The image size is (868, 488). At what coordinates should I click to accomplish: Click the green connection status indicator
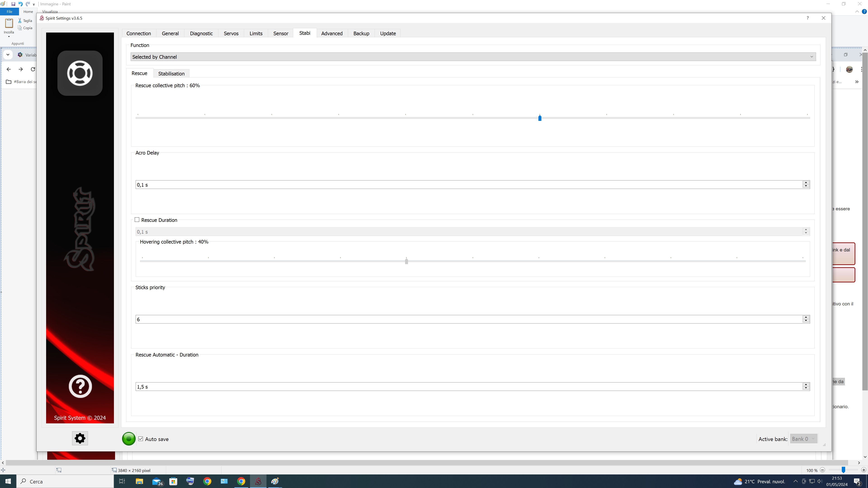128,439
